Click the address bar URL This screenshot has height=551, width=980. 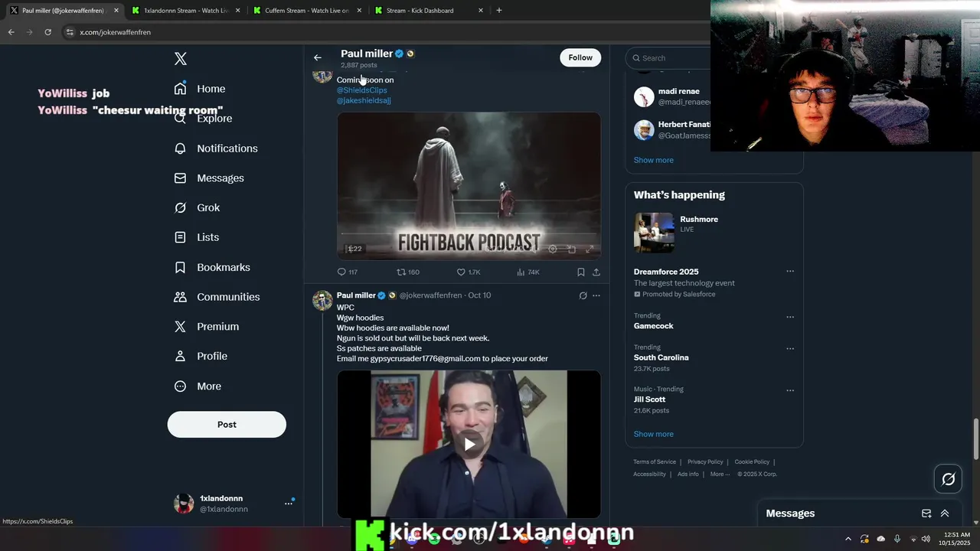point(115,32)
